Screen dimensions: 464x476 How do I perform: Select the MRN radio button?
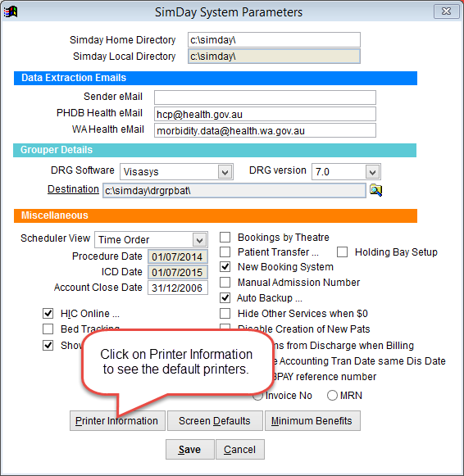tap(332, 395)
